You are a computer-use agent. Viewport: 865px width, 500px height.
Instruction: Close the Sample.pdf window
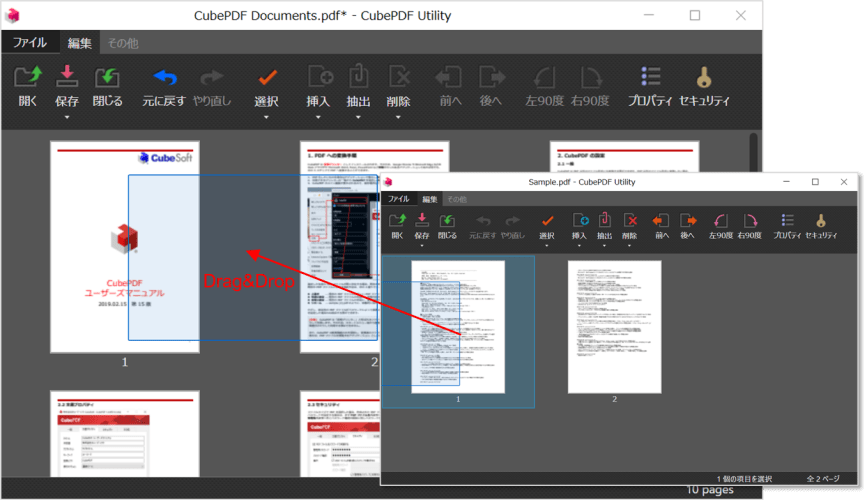coord(844,182)
